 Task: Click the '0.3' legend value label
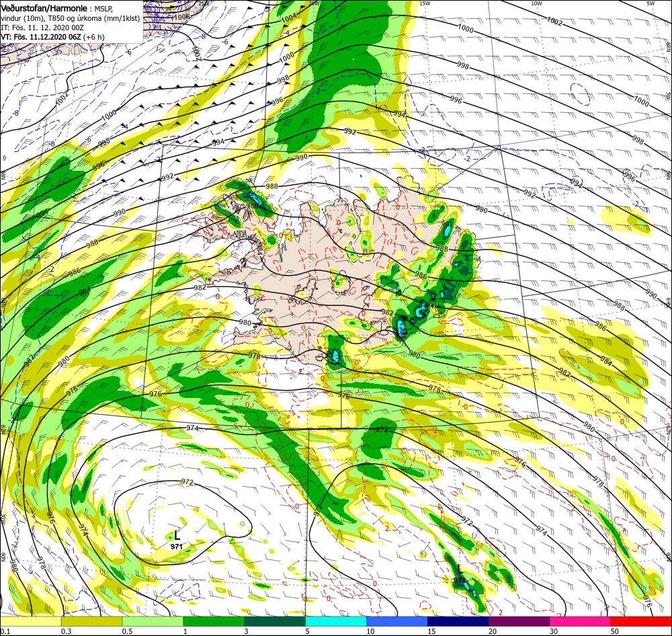(66, 631)
